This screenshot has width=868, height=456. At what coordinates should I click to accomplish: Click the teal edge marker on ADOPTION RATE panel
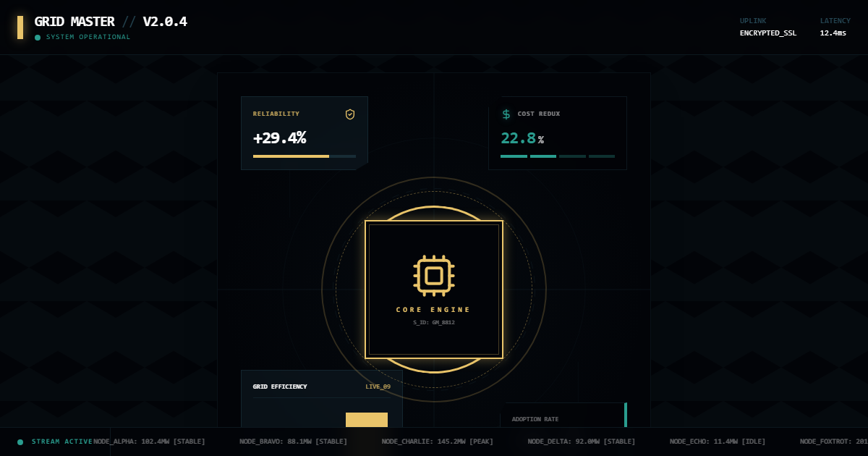pyautogui.click(x=625, y=415)
